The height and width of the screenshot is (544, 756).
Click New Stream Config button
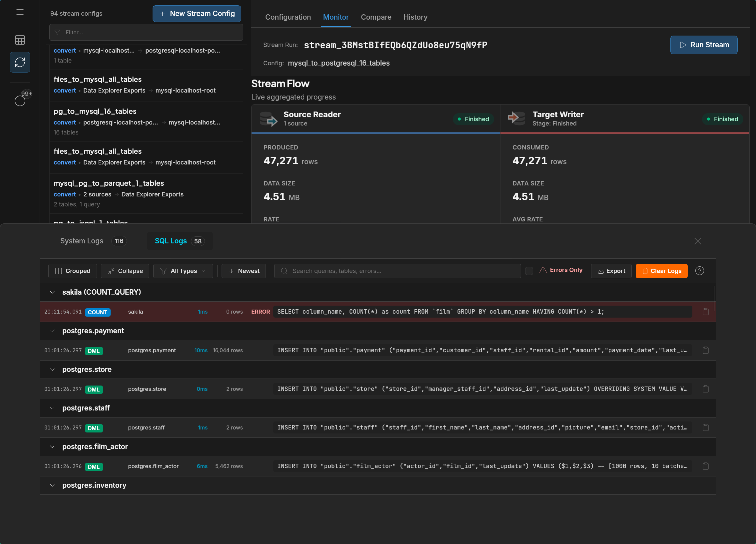(197, 14)
